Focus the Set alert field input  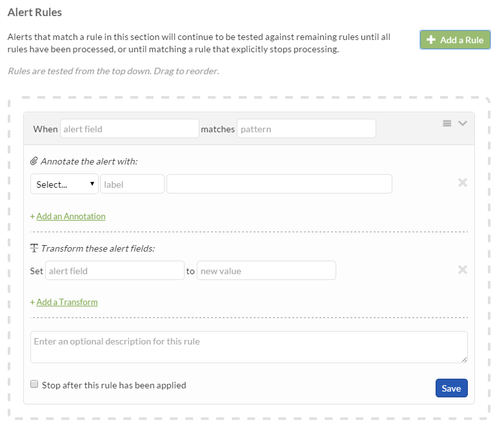coord(115,271)
